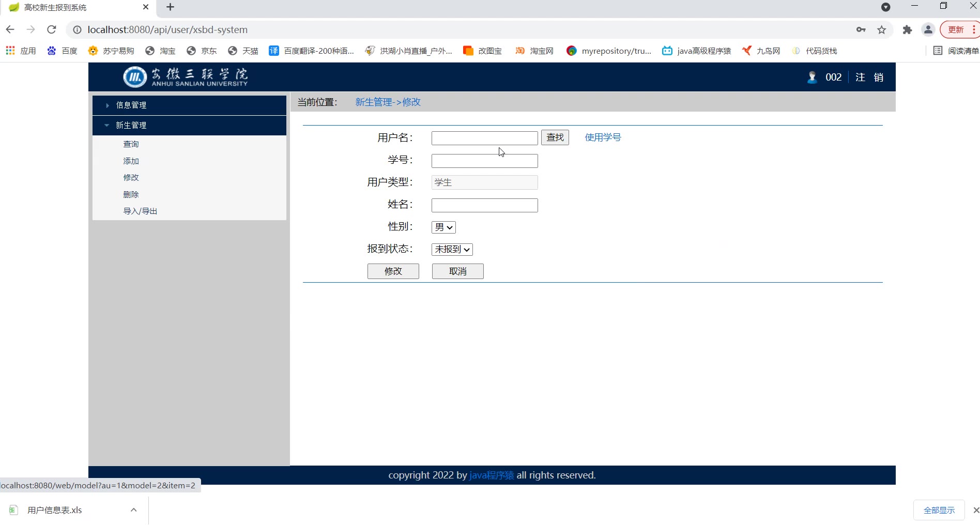Viewport: 980px width, 525px height.
Task: Open the 性别 dropdown
Action: coord(443,227)
